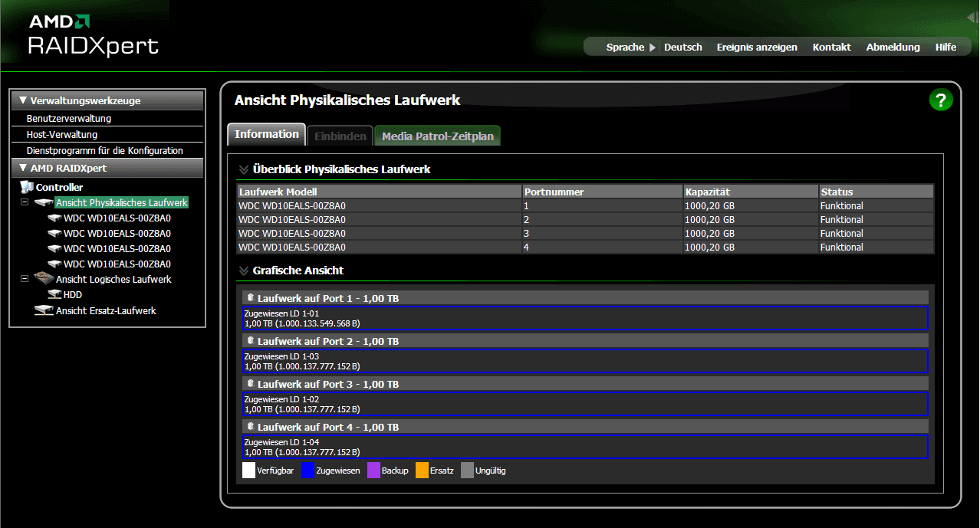
Task: Click the Zugewiesen LD 1-04 drive bar
Action: click(584, 447)
